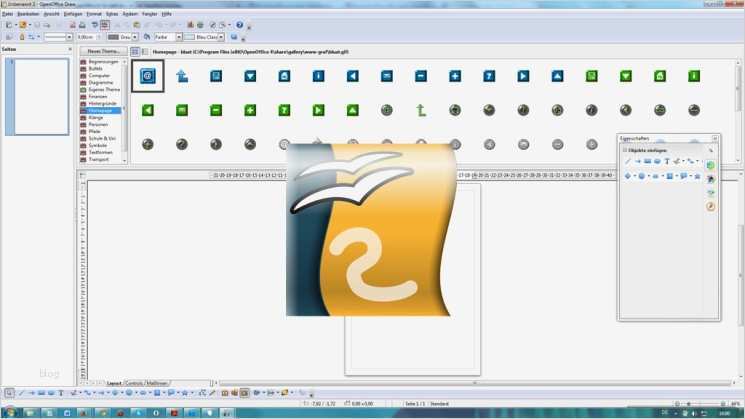Viewport: 745px width, 419px height.
Task: Click the Help icon in standard toolbar
Action: [239, 25]
